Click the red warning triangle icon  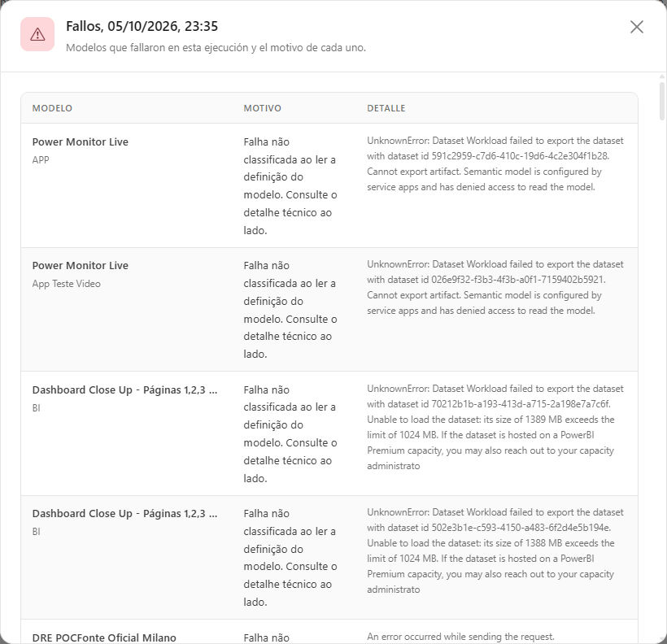37,34
